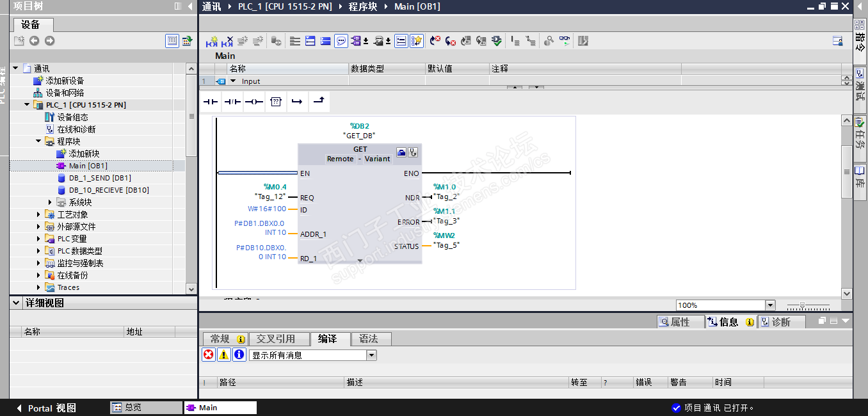Expand the 工艺对象 folder
This screenshot has width=868, height=416.
tap(38, 214)
